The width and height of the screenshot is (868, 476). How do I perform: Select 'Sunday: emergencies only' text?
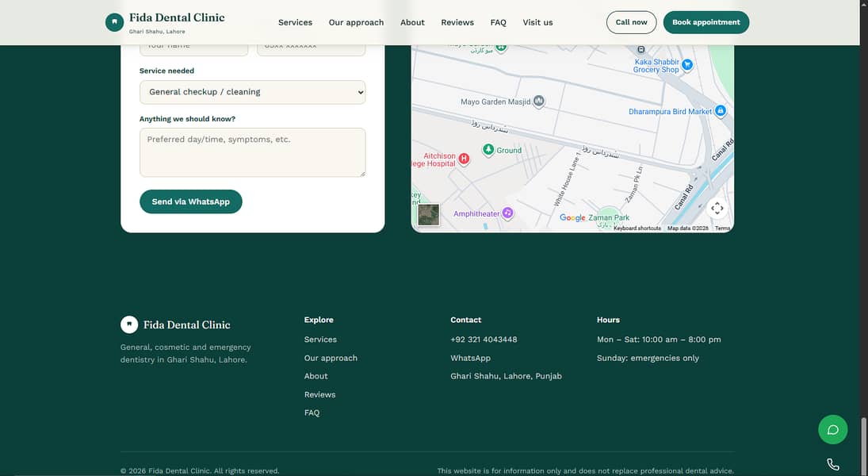click(648, 358)
